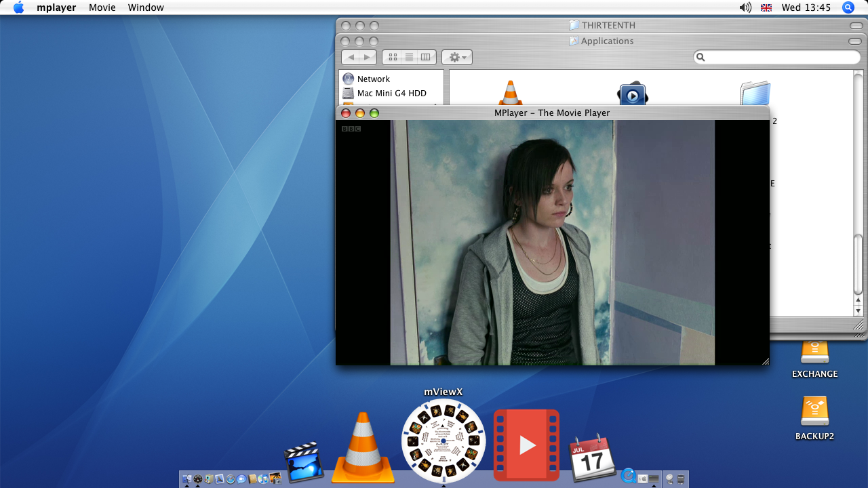Select the blue folder icon in Applications window
This screenshot has width=868, height=488.
(755, 94)
